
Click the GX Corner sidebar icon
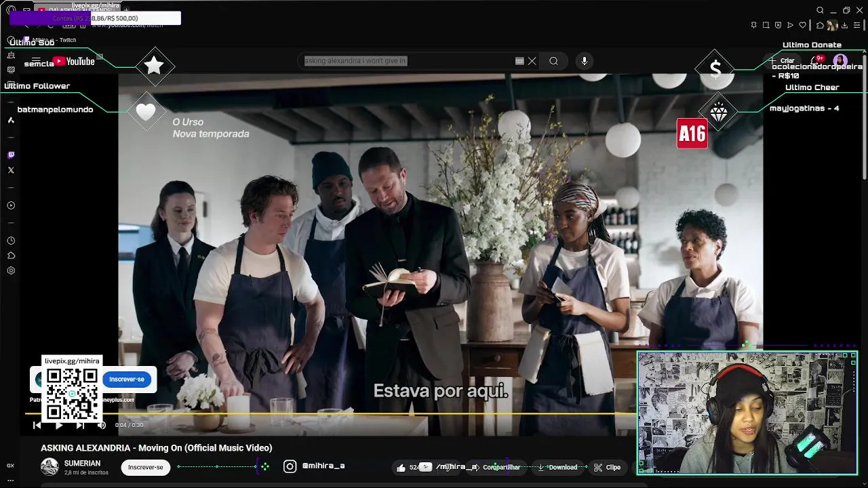tap(10, 466)
